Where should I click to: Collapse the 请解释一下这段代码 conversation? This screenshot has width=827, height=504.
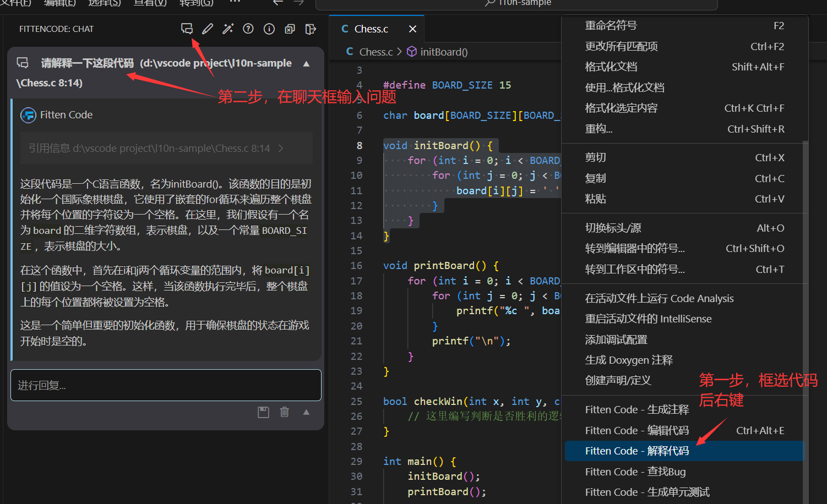(x=307, y=64)
